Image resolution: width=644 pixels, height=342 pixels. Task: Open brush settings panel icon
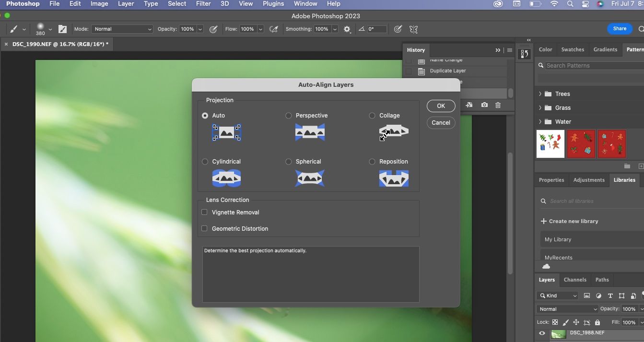pyautogui.click(x=62, y=29)
